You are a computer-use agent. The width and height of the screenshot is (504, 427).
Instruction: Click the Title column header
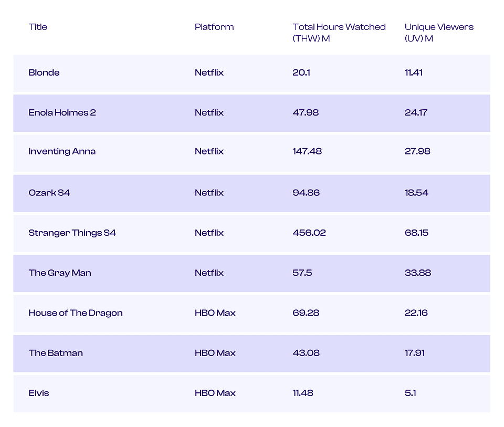38,27
